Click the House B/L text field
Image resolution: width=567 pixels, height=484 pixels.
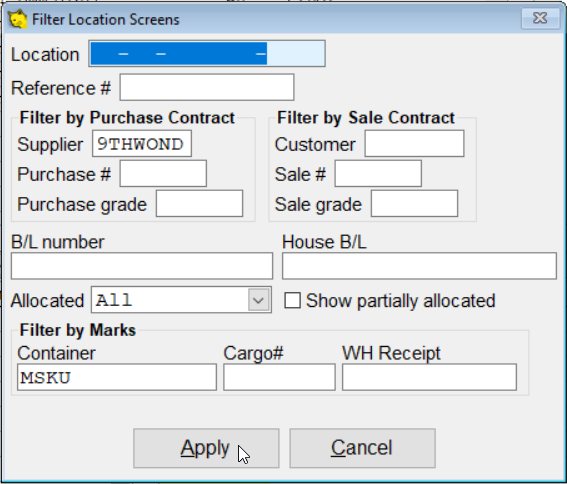[419, 266]
